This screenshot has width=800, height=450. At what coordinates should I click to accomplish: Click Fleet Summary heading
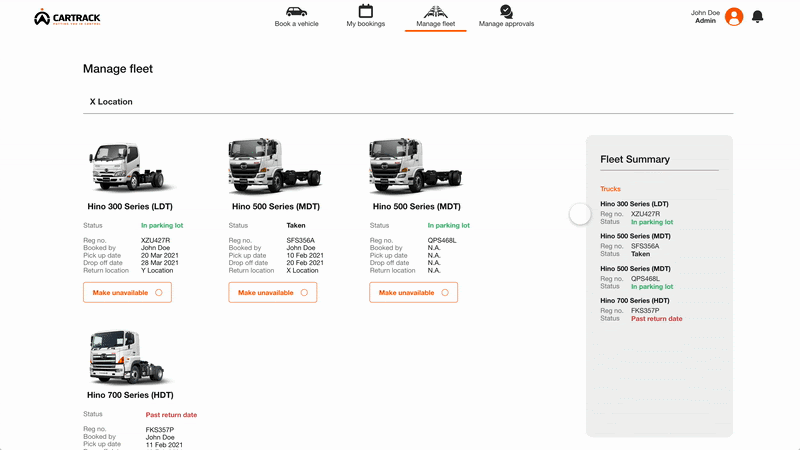click(635, 159)
